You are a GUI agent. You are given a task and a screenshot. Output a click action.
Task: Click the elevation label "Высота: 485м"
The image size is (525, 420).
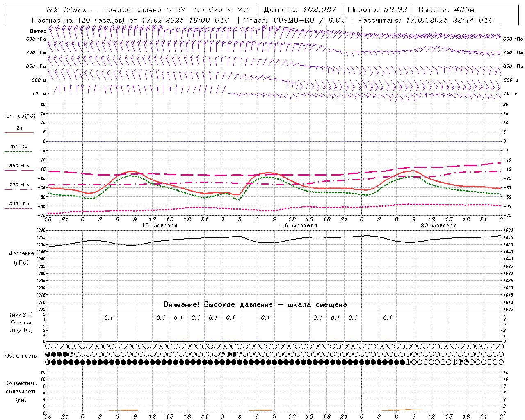pos(446,10)
